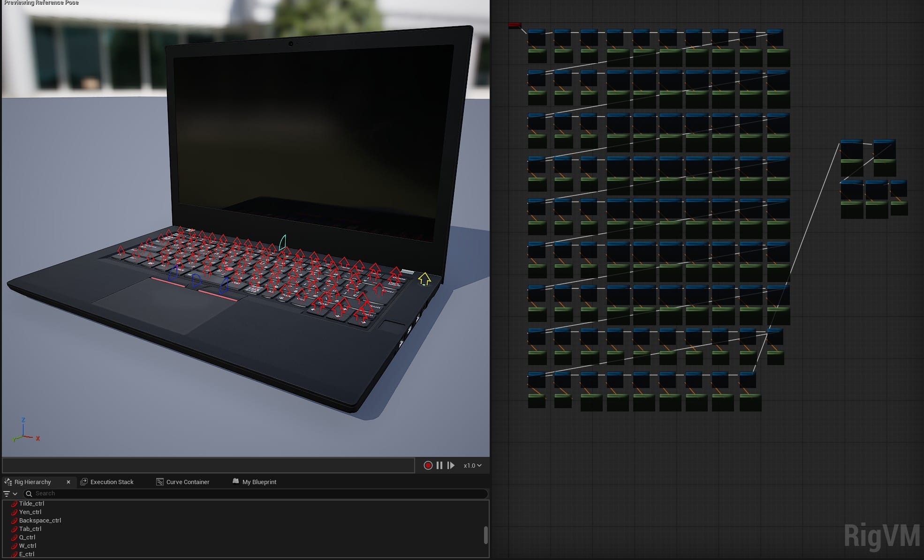Select the Backspace_ctrl control item
The height and width of the screenshot is (560, 924).
pos(40,520)
